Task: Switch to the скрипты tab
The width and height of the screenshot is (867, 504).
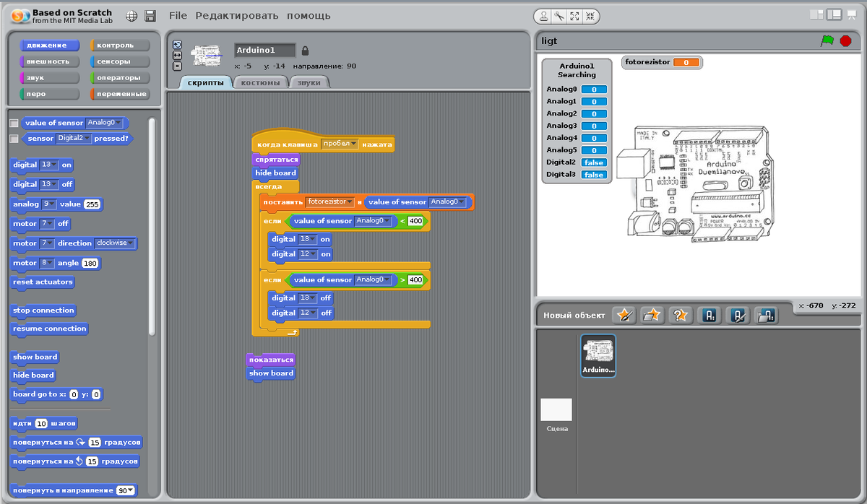Action: tap(205, 82)
